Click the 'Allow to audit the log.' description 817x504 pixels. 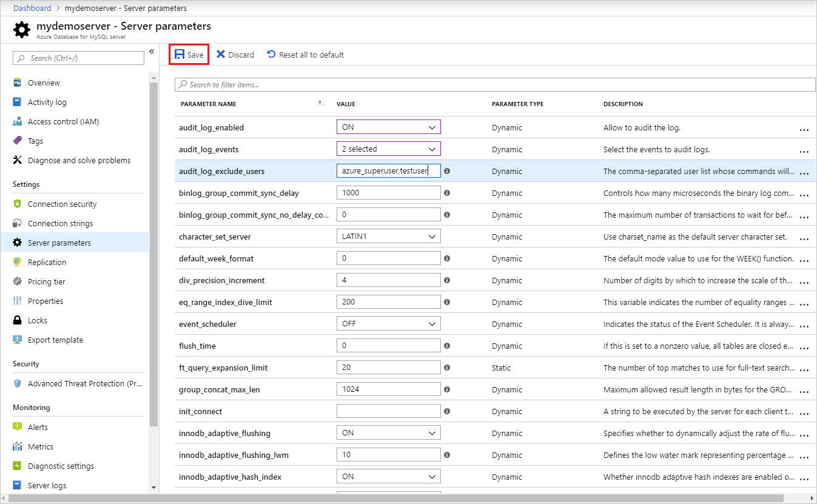(642, 127)
